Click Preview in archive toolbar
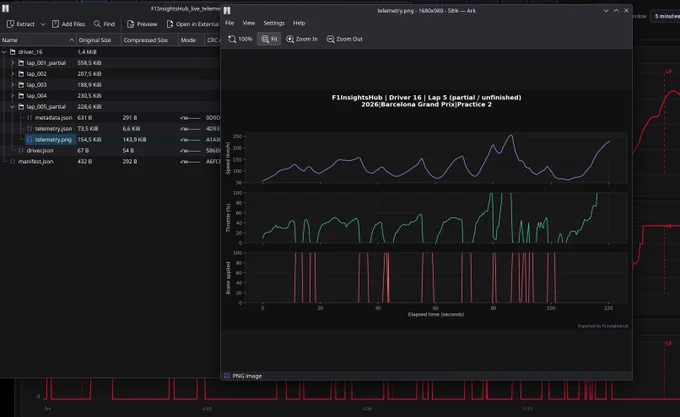This screenshot has height=417, width=680. (x=142, y=24)
